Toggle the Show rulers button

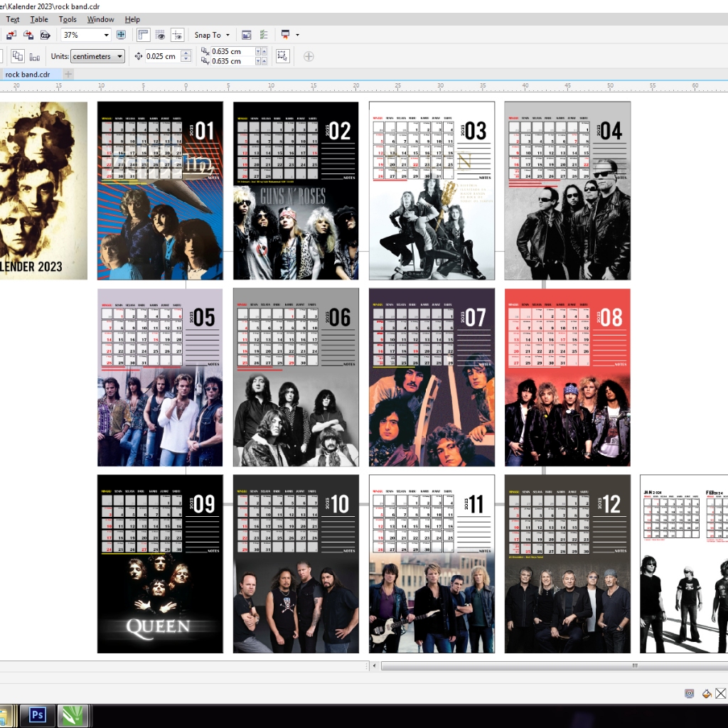(x=144, y=35)
